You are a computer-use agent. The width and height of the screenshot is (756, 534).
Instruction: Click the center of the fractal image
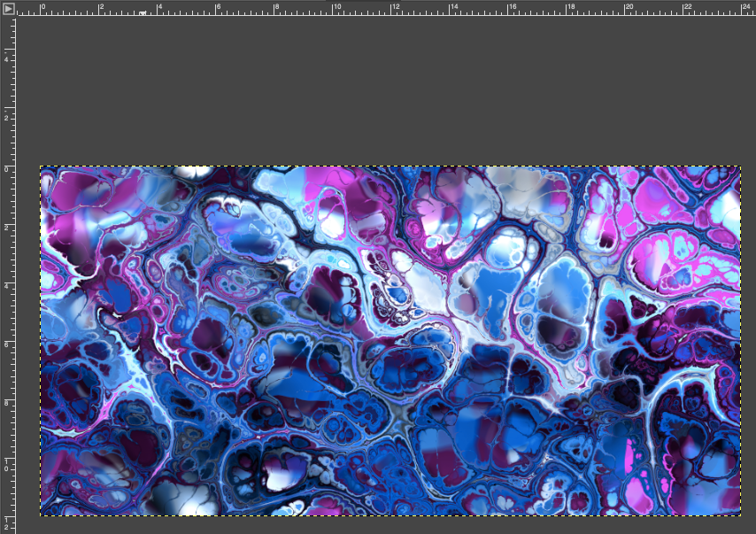click(390, 341)
